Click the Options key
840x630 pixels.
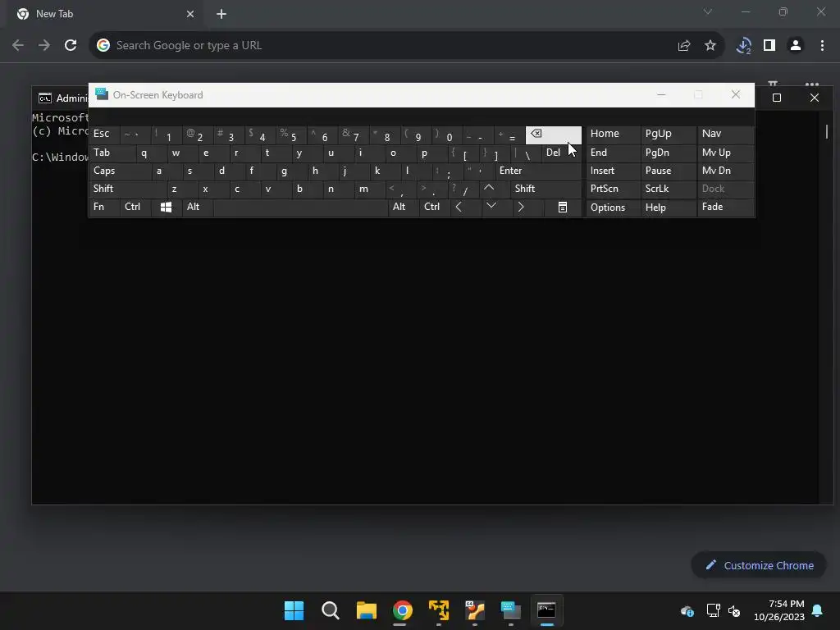coord(614,208)
